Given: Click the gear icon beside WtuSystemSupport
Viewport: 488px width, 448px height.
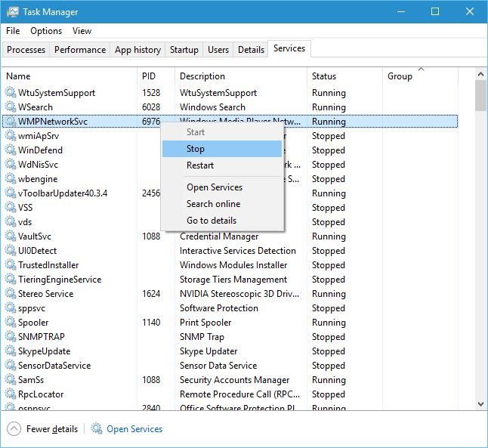Looking at the screenshot, I should 11,92.
